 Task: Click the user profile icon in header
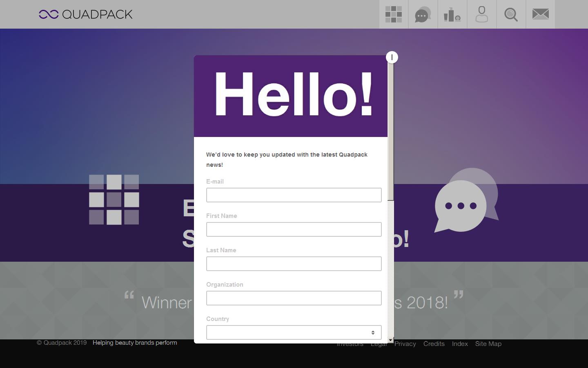pyautogui.click(x=482, y=14)
